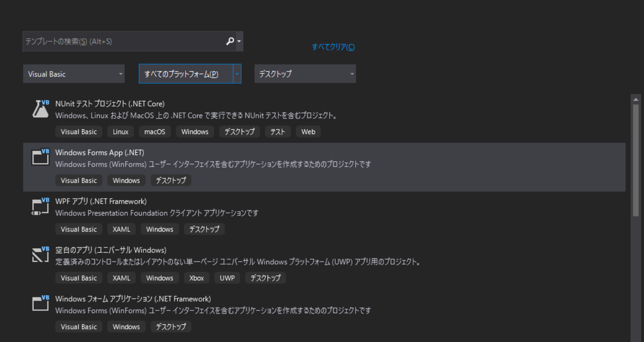The height and width of the screenshot is (342, 644).
Task: Open the Visual Basic language dropdown
Action: (x=74, y=74)
